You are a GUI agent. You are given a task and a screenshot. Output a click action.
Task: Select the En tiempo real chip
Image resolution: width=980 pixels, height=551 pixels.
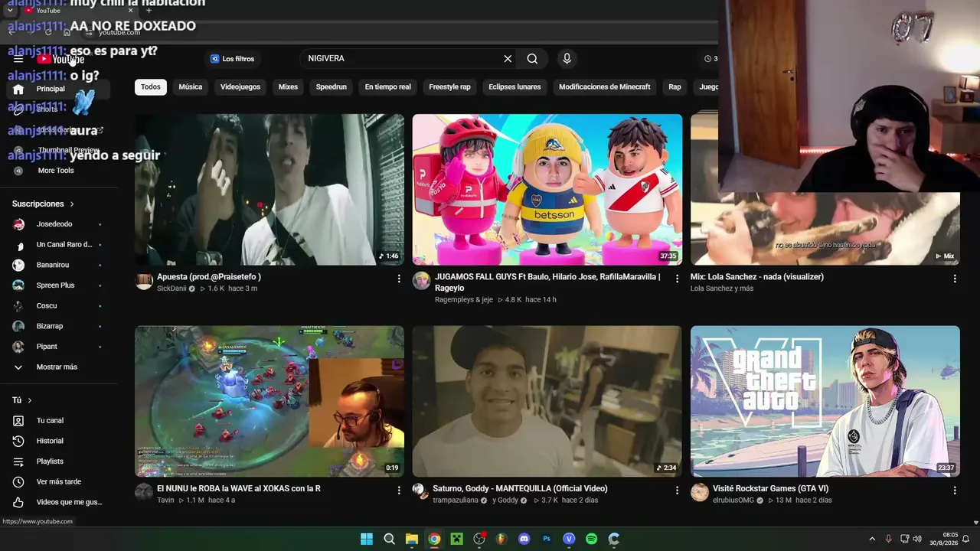coord(387,86)
